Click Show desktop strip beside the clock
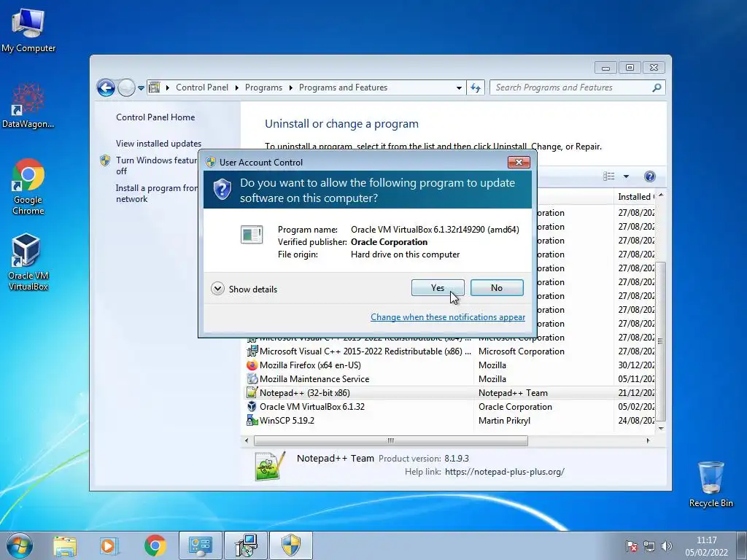Image resolution: width=747 pixels, height=560 pixels. click(x=741, y=545)
